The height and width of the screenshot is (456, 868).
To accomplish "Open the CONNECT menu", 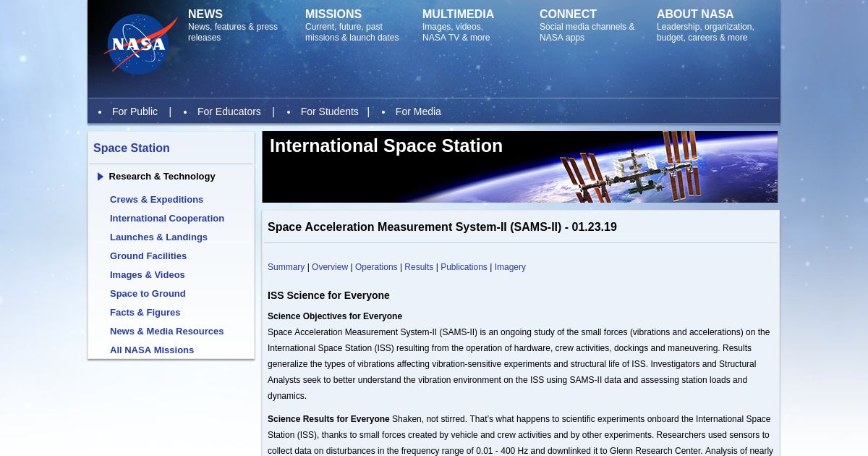I will [x=568, y=14].
